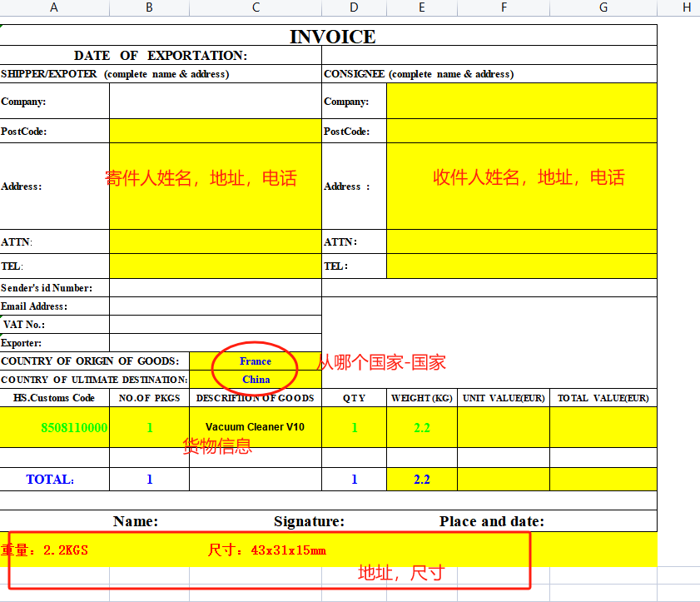
Task: Click the INVOICE title cell
Action: coord(332,37)
